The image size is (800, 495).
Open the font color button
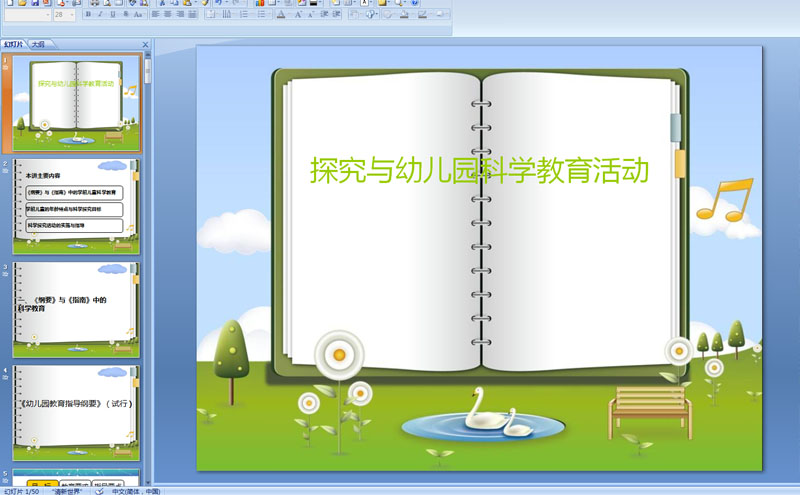click(x=281, y=14)
